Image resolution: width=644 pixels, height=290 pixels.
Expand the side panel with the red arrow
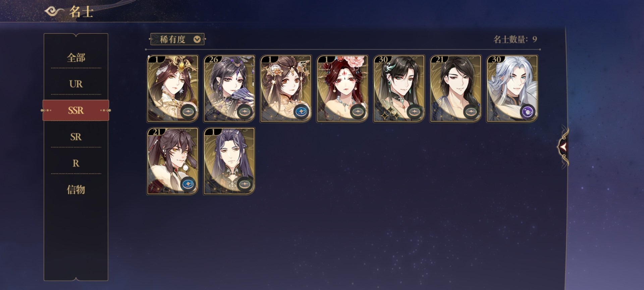563,147
